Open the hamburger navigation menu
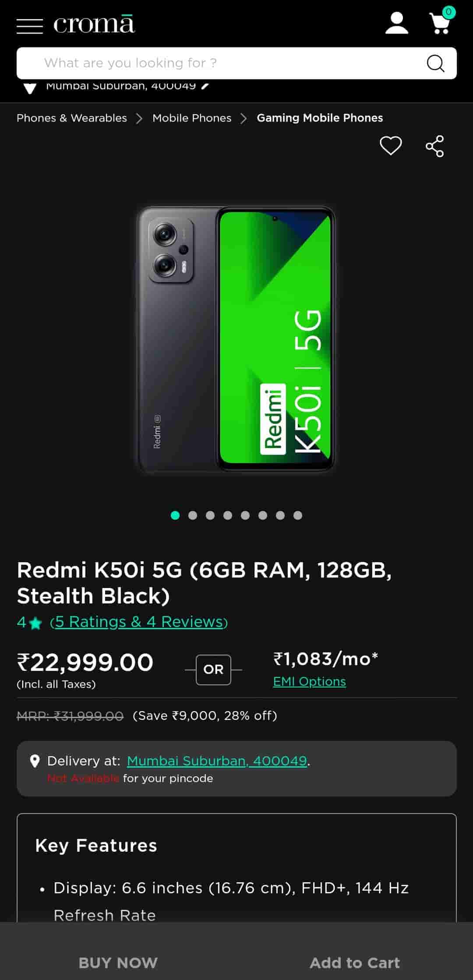 30,26
